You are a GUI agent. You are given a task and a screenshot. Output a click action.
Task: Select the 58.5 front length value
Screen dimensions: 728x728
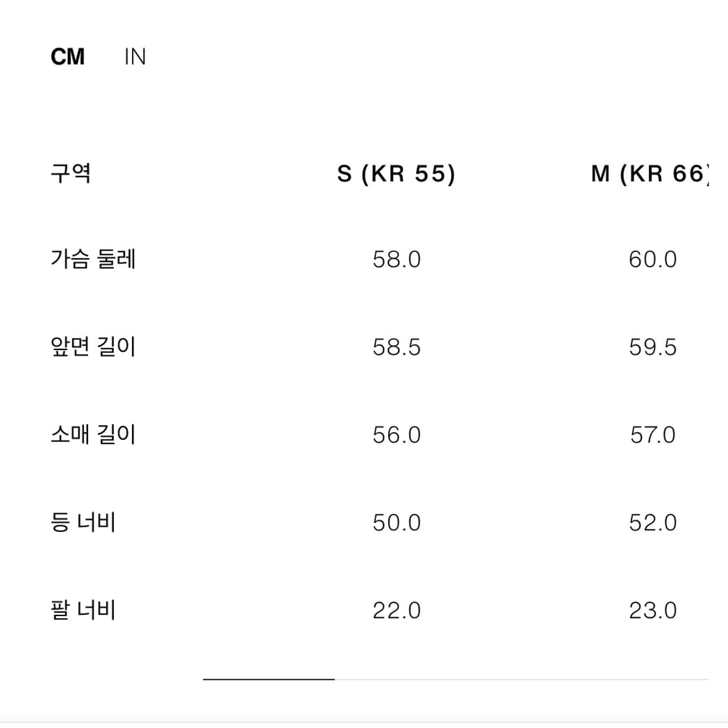click(x=397, y=347)
